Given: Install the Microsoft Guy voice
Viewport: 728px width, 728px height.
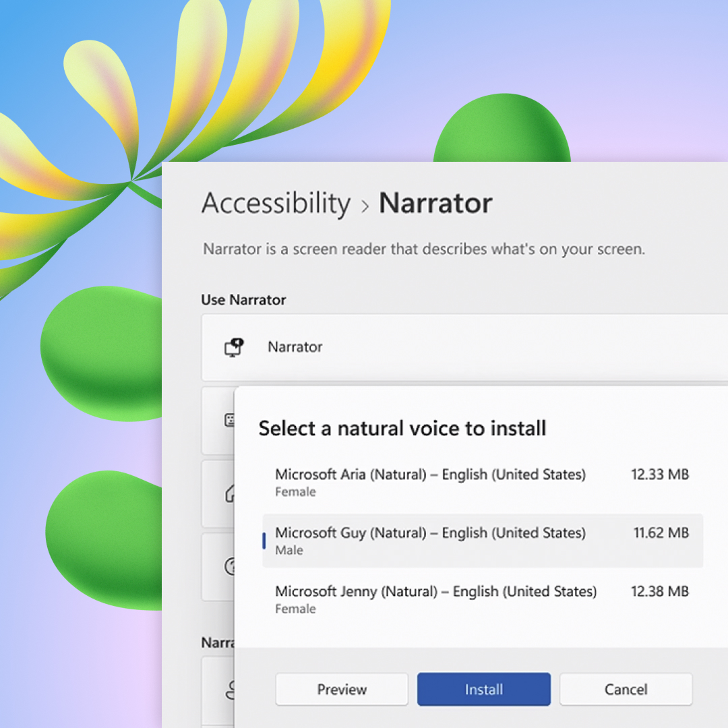Looking at the screenshot, I should tap(484, 689).
